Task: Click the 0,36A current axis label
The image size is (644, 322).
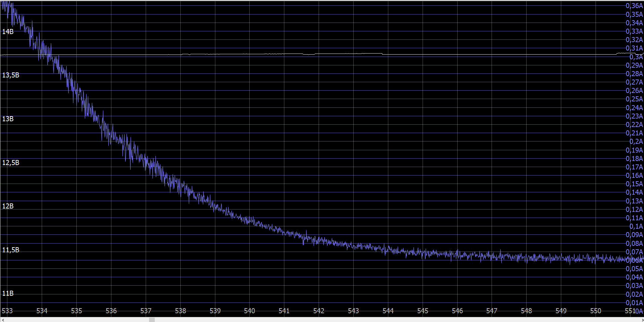Action: coord(634,6)
